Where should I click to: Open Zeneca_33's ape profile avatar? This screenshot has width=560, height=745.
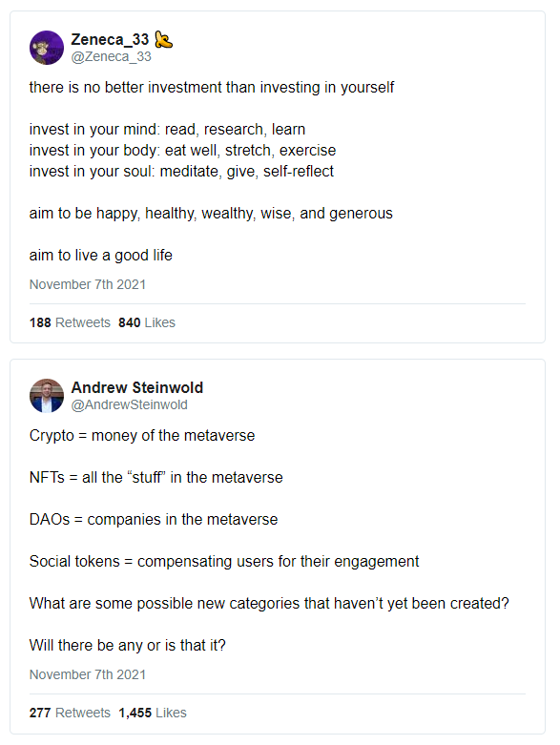[x=47, y=48]
